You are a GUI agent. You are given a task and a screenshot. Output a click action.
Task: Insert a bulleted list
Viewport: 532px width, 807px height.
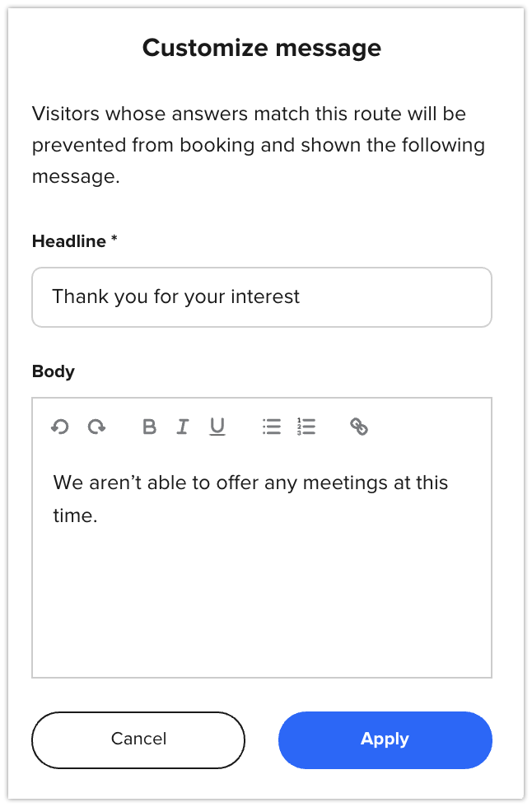[x=272, y=427]
